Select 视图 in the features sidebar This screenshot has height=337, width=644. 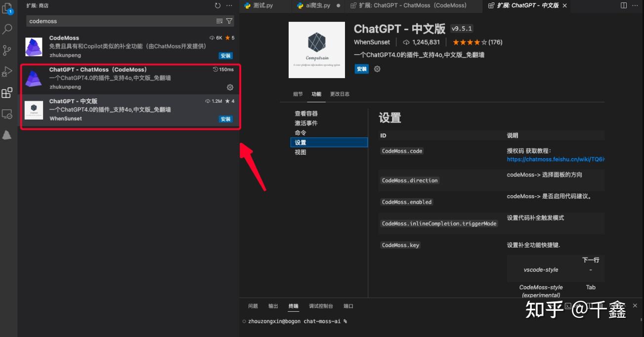tap(301, 152)
